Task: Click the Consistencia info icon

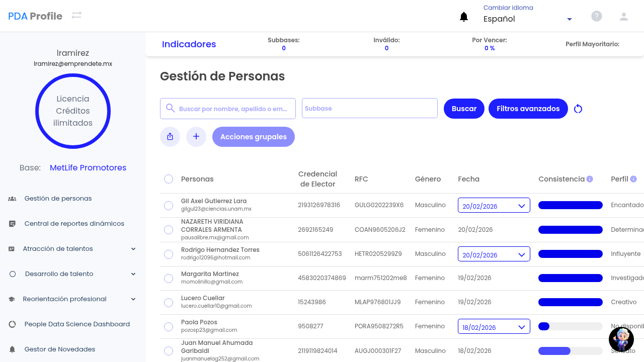Action: [590, 179]
